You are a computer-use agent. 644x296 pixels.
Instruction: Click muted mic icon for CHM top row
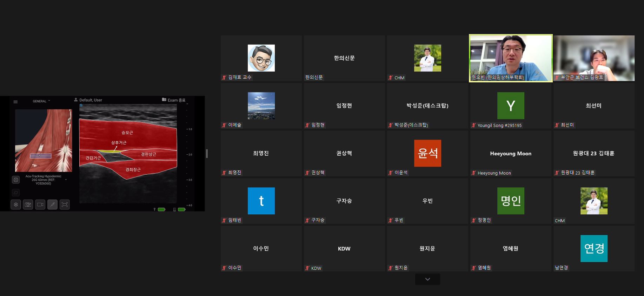click(x=390, y=78)
